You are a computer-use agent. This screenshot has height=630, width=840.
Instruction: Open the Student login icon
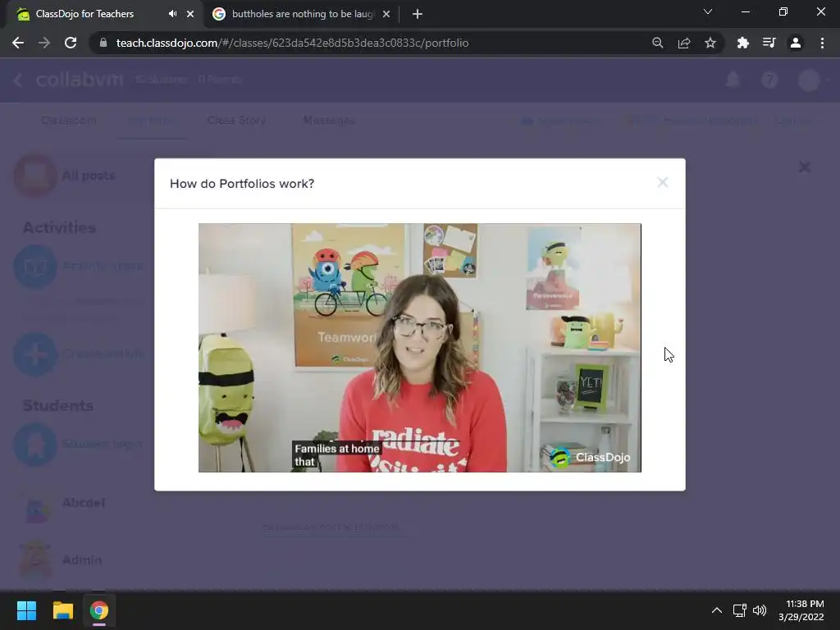click(34, 444)
